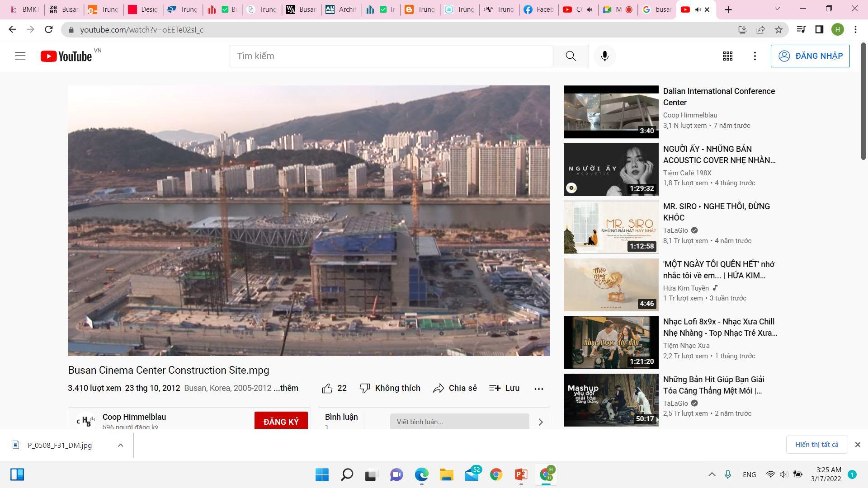Share the video via Chia sẻ
Image resolution: width=868 pixels, height=488 pixels.
[455, 388]
